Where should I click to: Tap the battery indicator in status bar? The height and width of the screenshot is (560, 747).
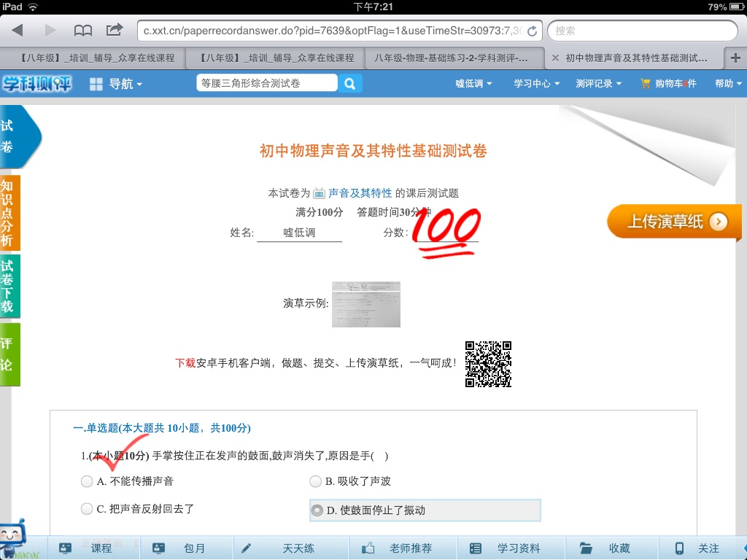(735, 7)
